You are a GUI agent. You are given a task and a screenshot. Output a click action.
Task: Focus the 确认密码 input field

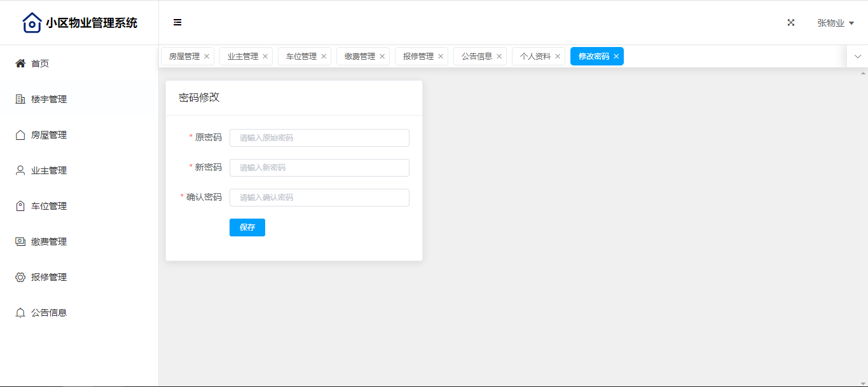tap(319, 198)
